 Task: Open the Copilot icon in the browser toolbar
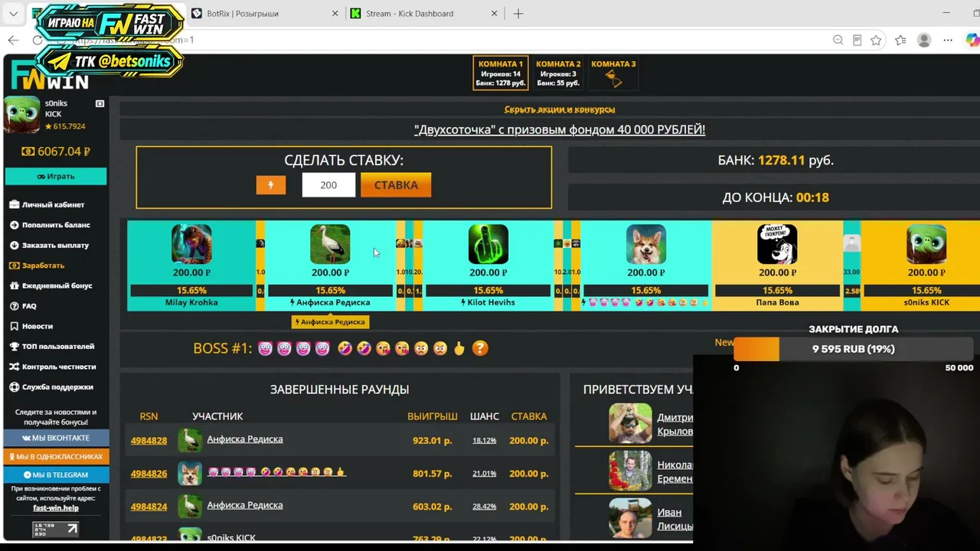[972, 40]
